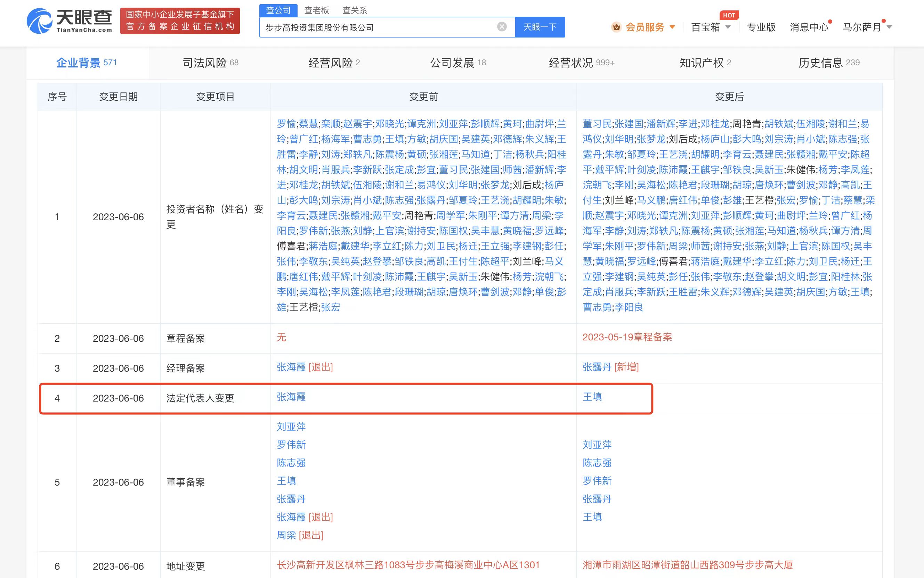Select the 查关系 search tab
Image resolution: width=924 pixels, height=578 pixels.
tap(355, 10)
